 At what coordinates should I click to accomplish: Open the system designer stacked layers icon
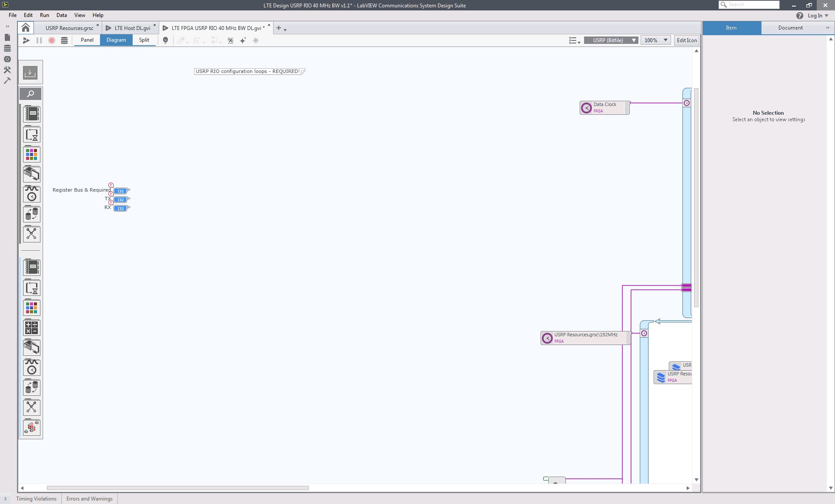pos(7,48)
